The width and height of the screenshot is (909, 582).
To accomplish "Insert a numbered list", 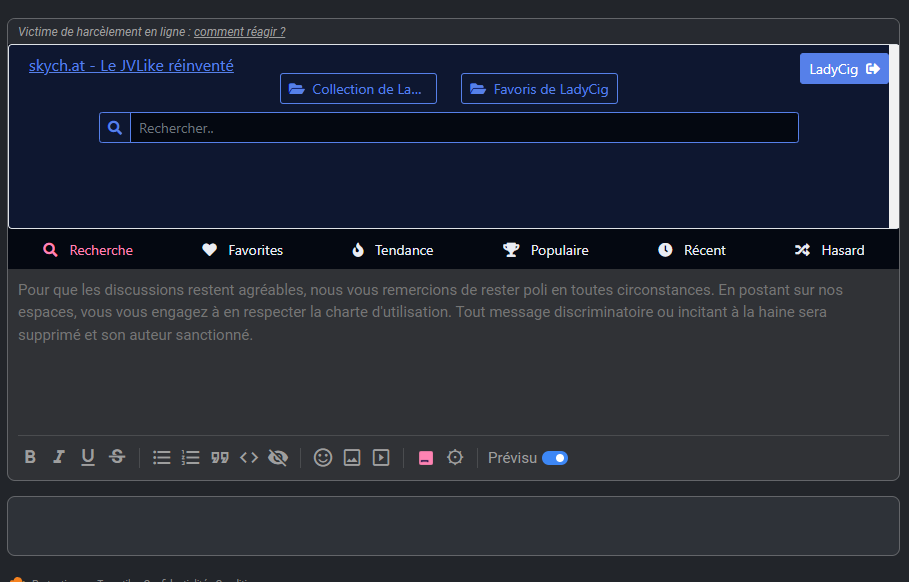I will [191, 457].
